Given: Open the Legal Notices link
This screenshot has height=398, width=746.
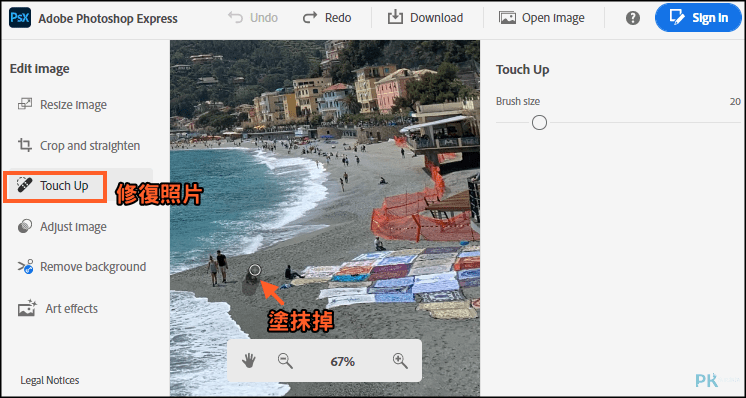Looking at the screenshot, I should (50, 380).
